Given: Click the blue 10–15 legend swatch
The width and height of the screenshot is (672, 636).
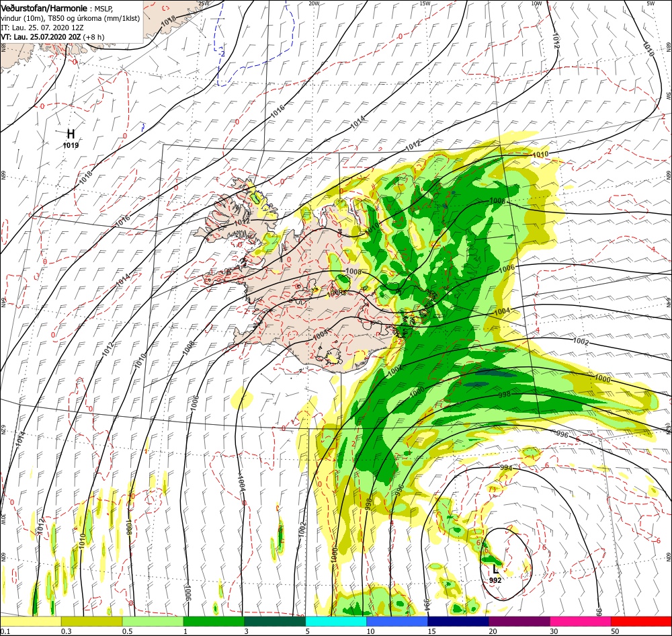Looking at the screenshot, I should [397, 621].
